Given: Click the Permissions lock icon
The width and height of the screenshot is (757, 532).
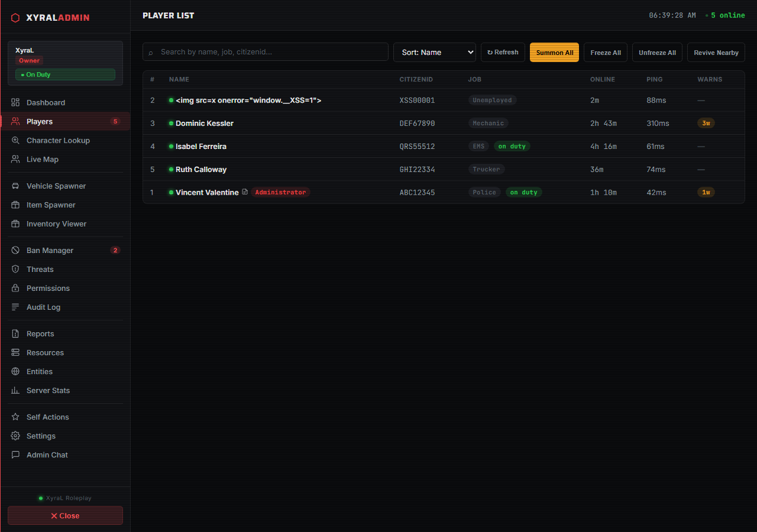Looking at the screenshot, I should tap(15, 288).
